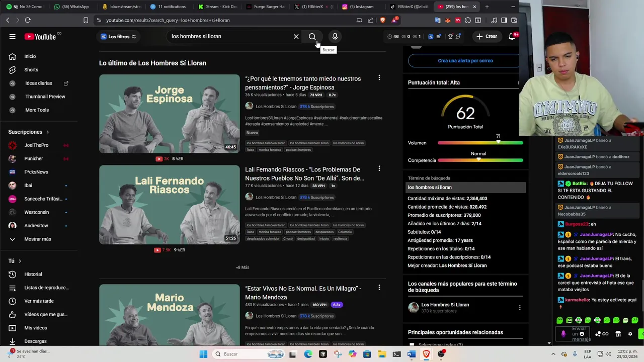This screenshot has height=362, width=644.
Task: Open the JoelThePro subscription channel
Action: [x=36, y=145]
